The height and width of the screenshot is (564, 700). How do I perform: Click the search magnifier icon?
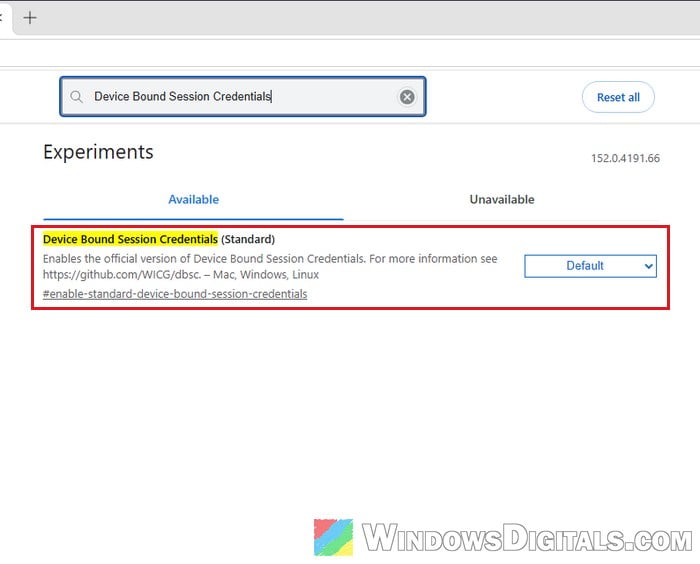(x=76, y=97)
